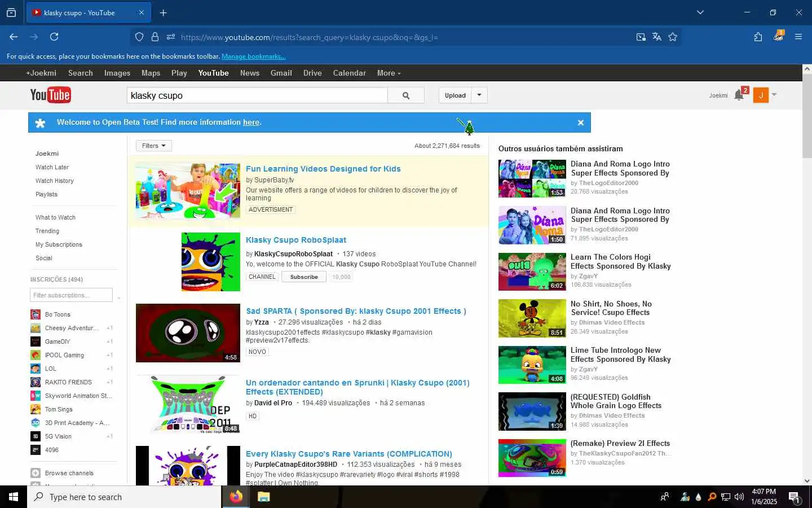The height and width of the screenshot is (508, 812).
Task: Subscribe to Klasky Csupo RoboSplaat channel
Action: click(304, 277)
